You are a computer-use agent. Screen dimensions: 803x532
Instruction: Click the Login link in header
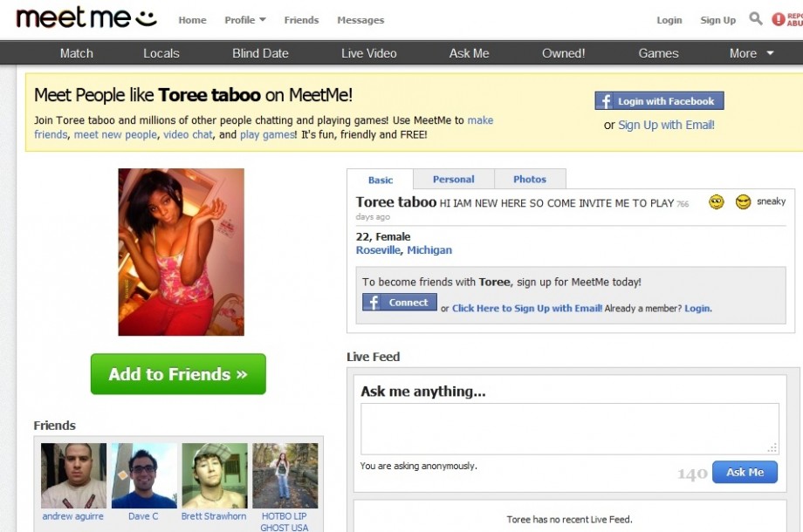669,20
